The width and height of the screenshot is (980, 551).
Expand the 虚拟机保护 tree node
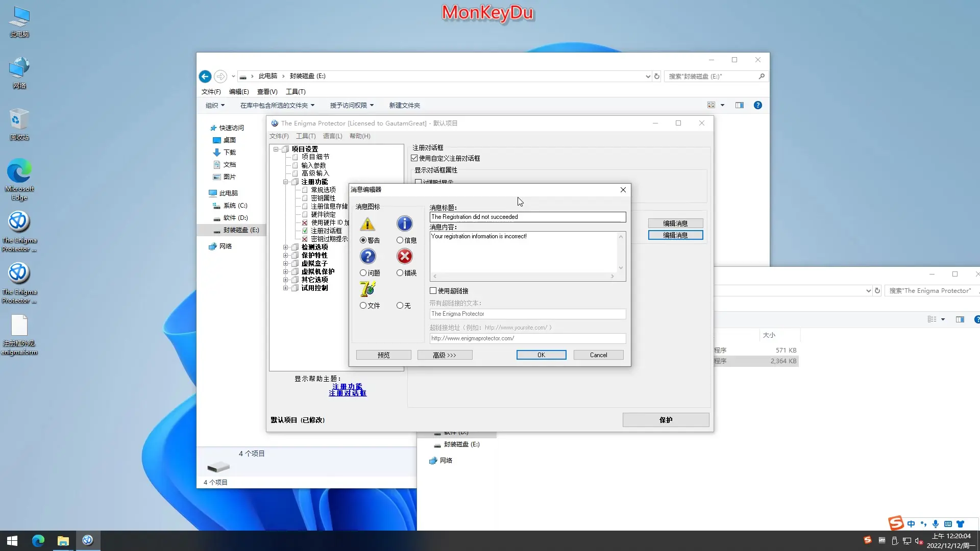pos(286,271)
